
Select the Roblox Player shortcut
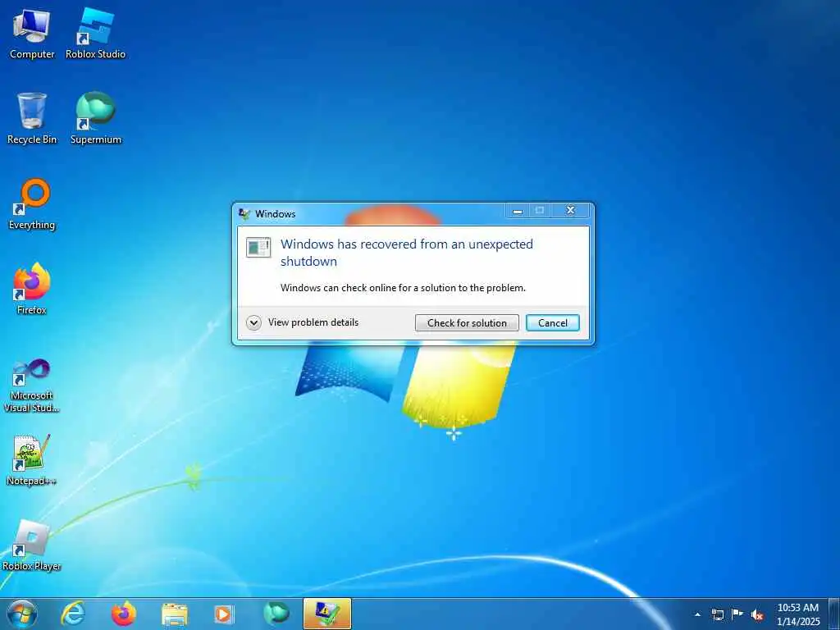32,546
